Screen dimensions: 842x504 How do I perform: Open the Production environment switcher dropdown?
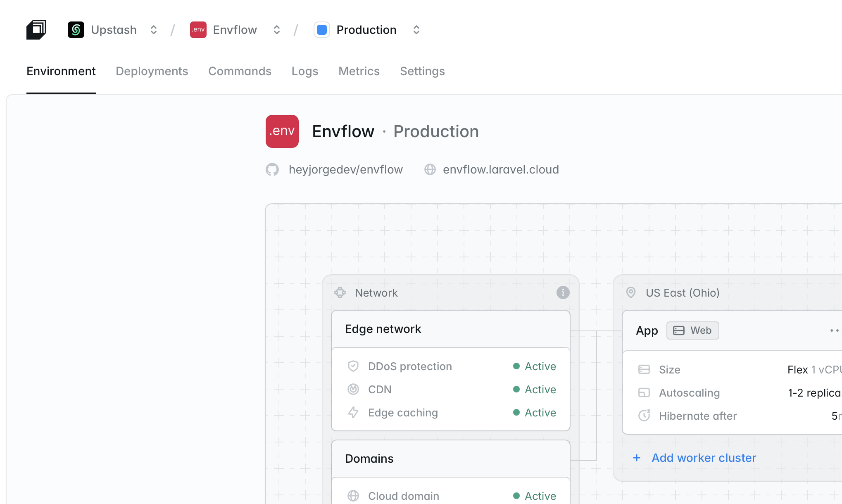[x=416, y=29]
